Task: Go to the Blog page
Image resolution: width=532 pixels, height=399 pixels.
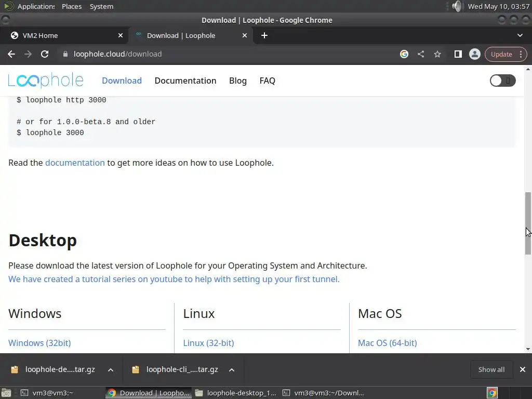Action: pyautogui.click(x=238, y=81)
